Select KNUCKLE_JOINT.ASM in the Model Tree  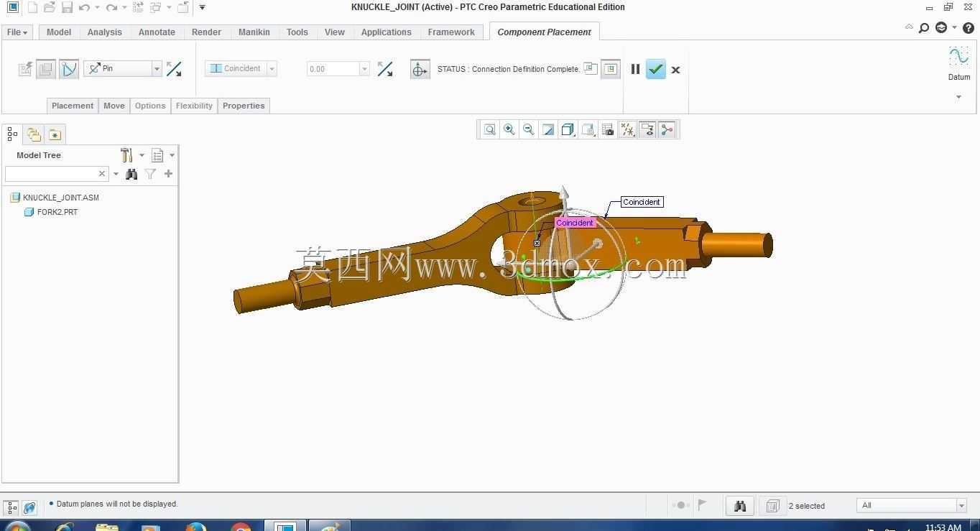click(x=61, y=198)
